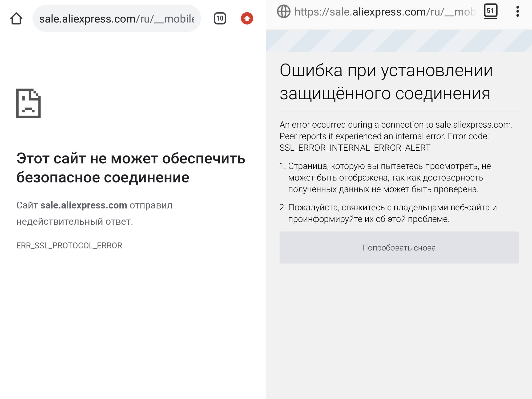Focus the Chrome address bar with sale.aliexpress.com
Screen dimensions: 532x399
[117, 18]
